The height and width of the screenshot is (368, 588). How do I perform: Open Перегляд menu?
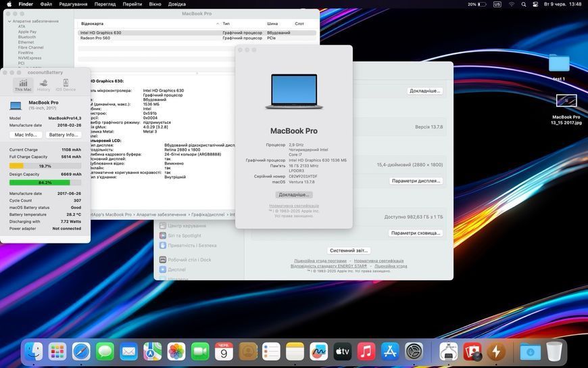(x=105, y=4)
